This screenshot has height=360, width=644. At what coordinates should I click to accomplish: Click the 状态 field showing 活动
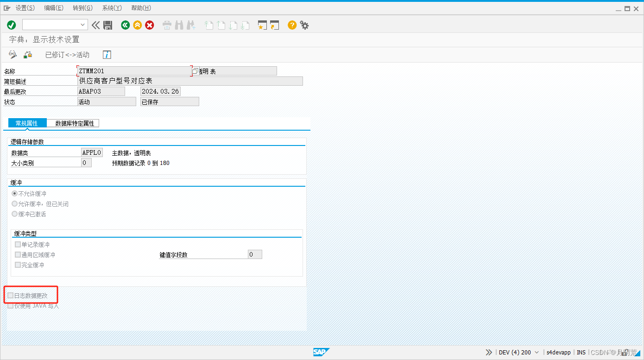pos(107,101)
